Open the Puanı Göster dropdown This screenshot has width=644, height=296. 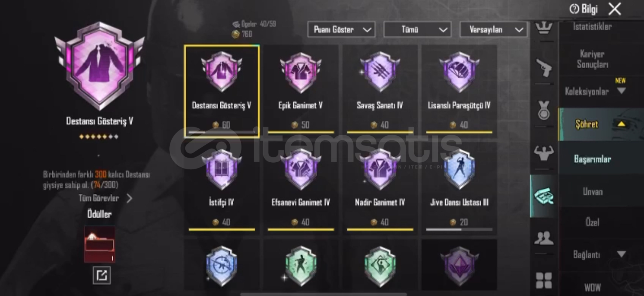[x=341, y=30]
